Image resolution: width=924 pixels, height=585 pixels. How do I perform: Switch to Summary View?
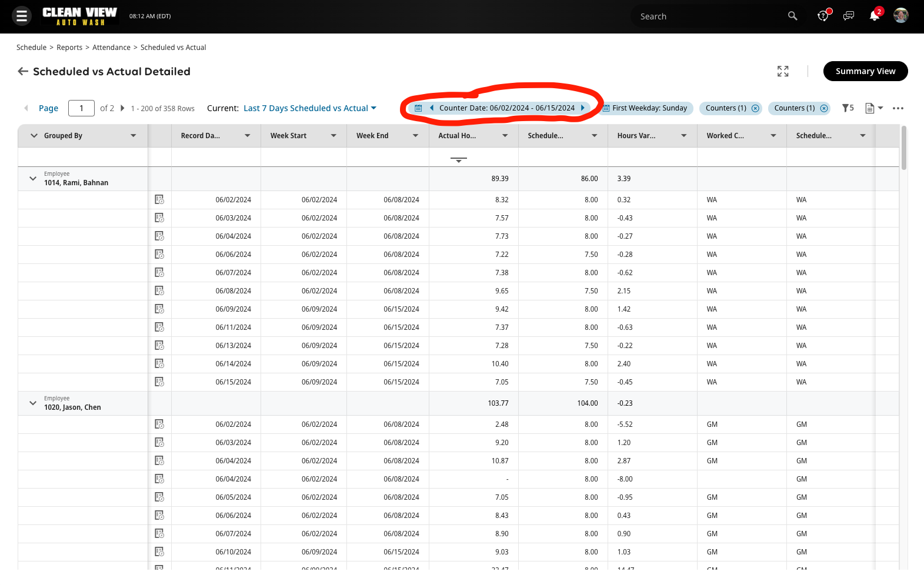(865, 71)
